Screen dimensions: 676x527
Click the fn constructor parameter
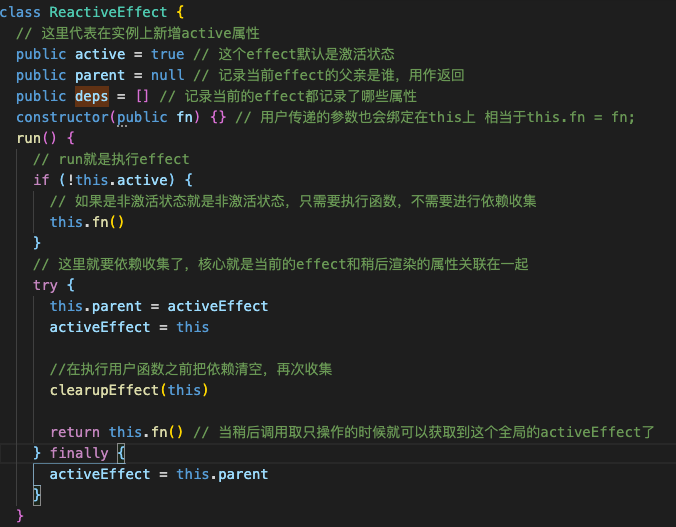click(185, 117)
